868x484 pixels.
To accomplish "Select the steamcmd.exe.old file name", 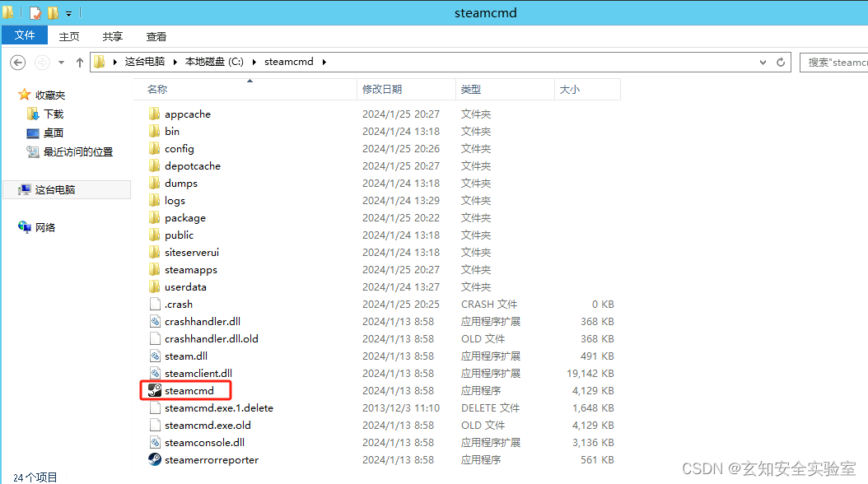I will click(208, 425).
